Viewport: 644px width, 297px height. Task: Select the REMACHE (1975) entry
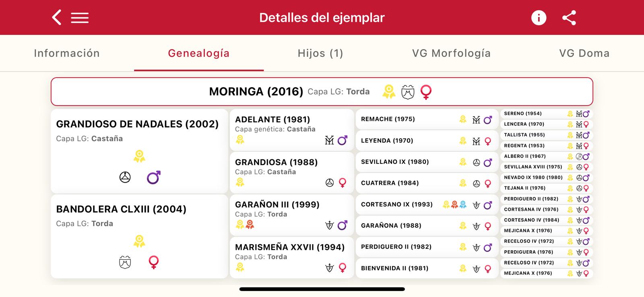click(x=427, y=119)
